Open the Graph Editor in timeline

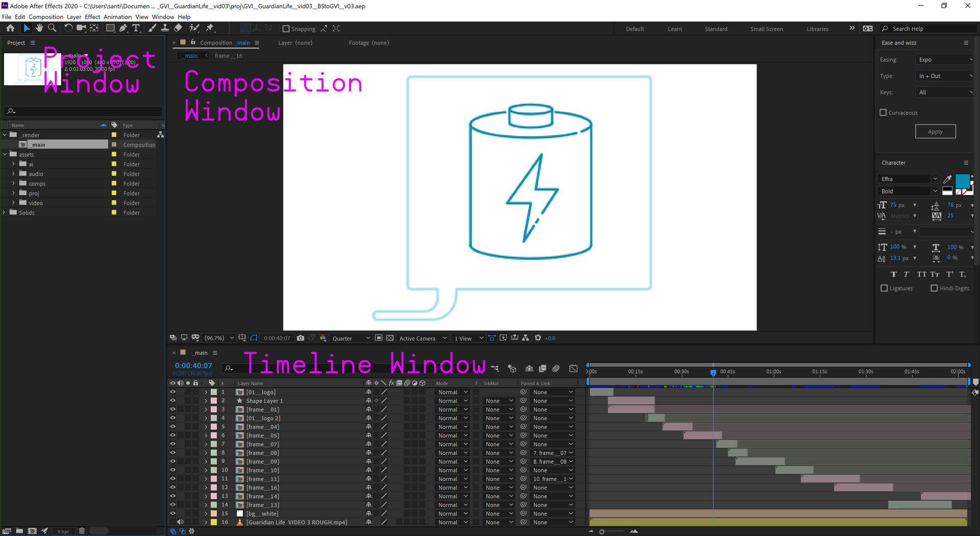click(x=573, y=368)
